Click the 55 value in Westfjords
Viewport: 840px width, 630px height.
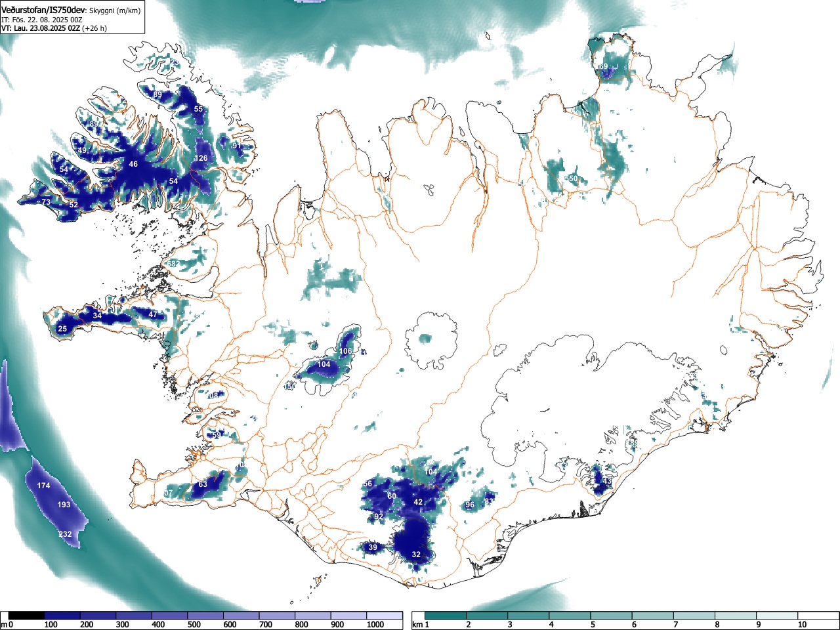click(198, 109)
